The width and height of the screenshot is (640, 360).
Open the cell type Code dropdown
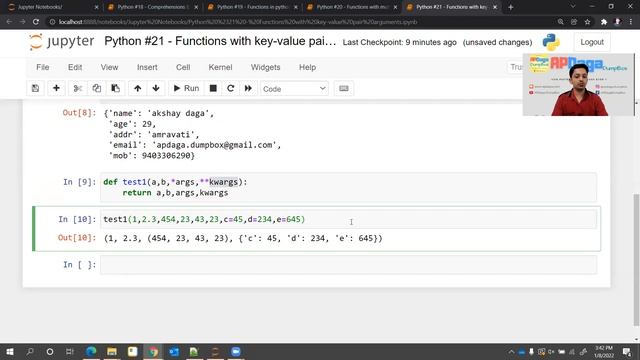click(x=294, y=89)
